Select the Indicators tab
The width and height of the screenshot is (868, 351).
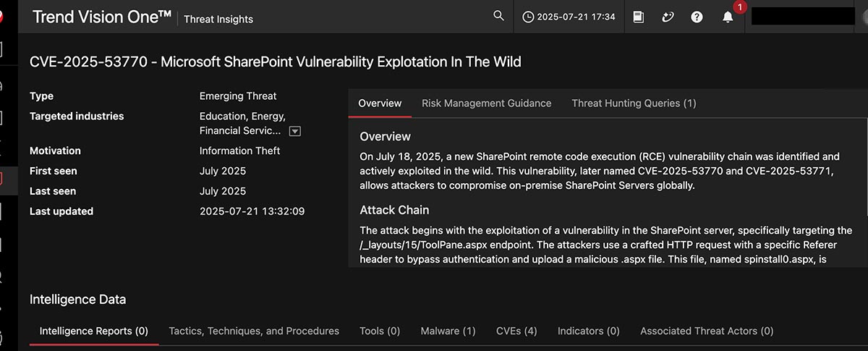click(588, 331)
